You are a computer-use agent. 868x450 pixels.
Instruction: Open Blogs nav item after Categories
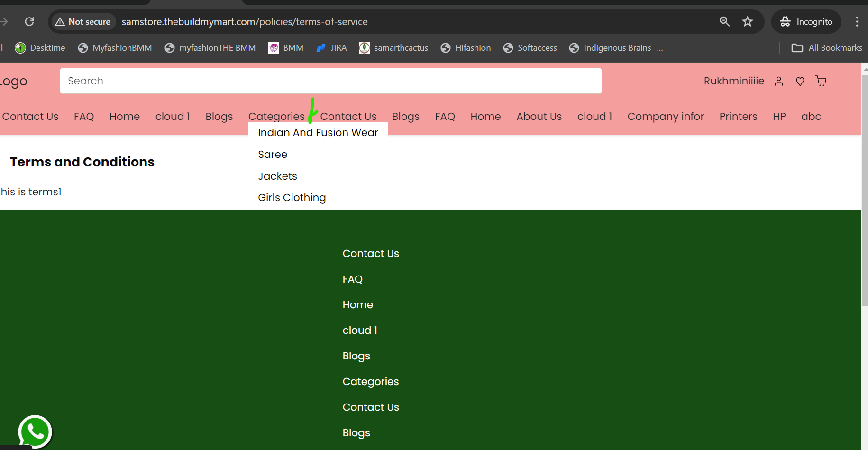click(x=406, y=117)
